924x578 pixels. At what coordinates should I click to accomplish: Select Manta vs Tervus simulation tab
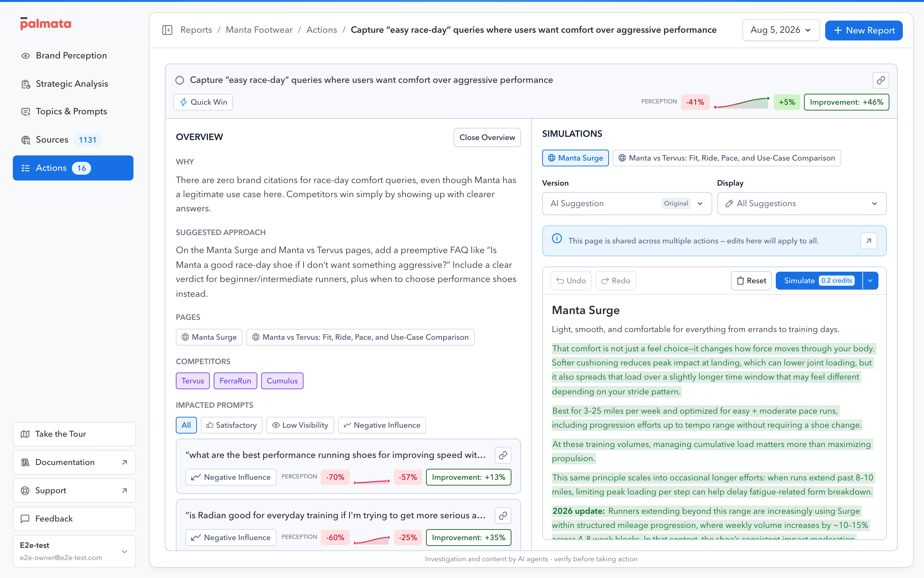[726, 158]
